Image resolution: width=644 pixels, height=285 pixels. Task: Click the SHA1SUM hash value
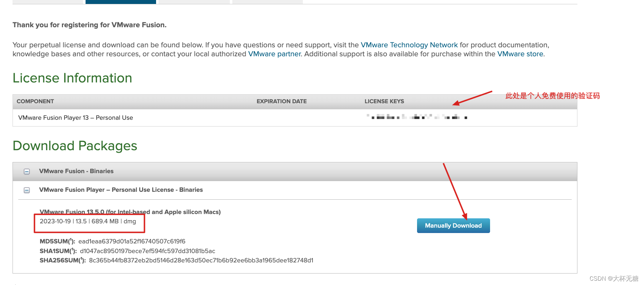click(147, 251)
